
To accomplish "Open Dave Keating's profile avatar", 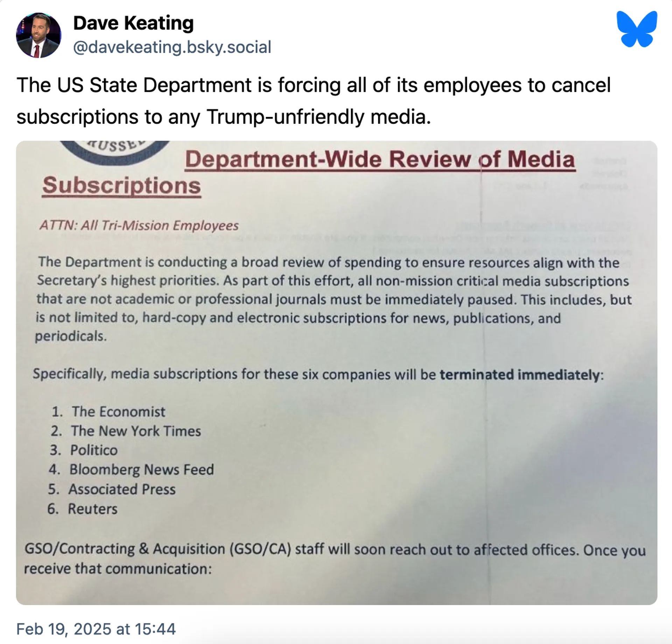I will 38,35.
